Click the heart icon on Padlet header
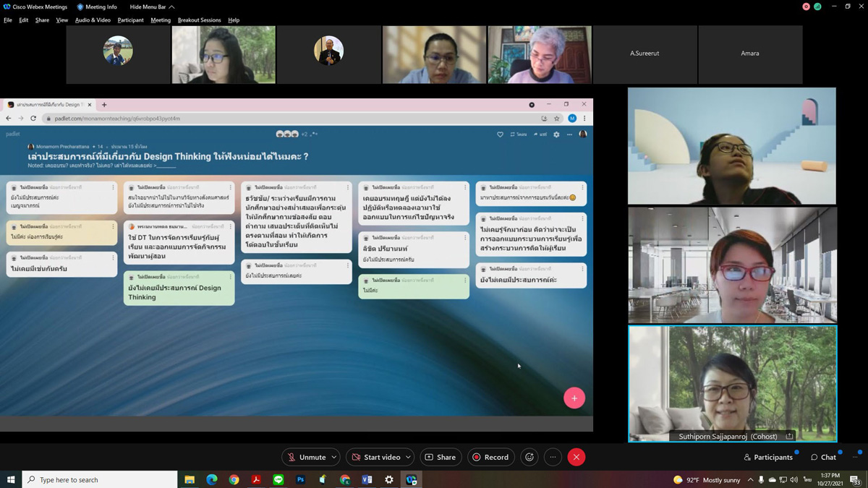Image resolution: width=868 pixels, height=488 pixels. [500, 134]
